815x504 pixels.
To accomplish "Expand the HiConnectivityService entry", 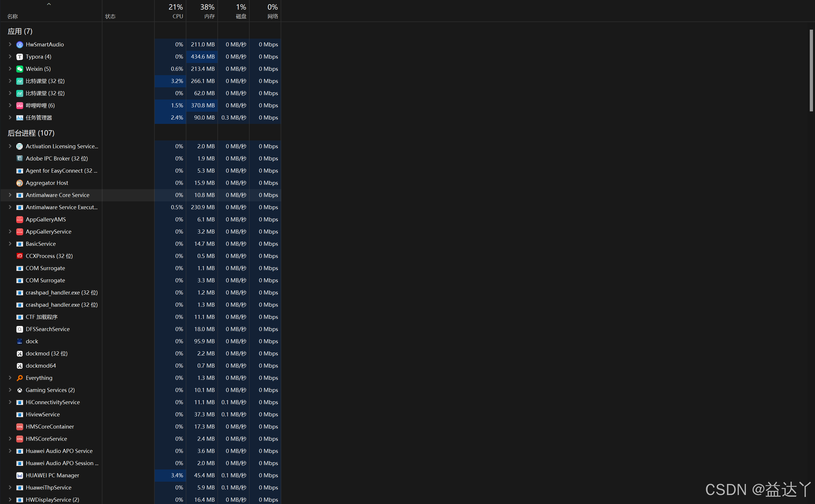I will pyautogui.click(x=10, y=402).
